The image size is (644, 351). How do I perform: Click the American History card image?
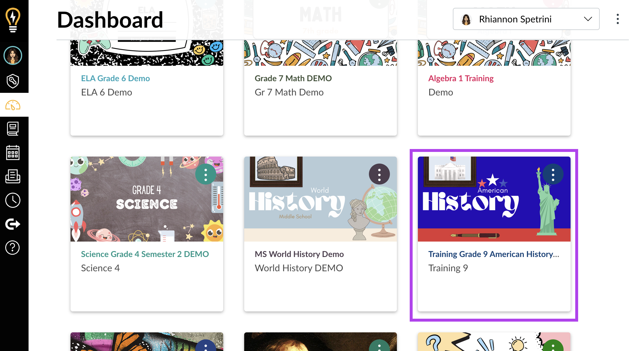[494, 199]
